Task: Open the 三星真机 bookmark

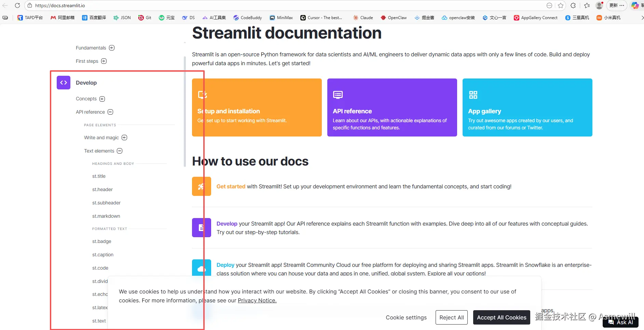Action: click(x=577, y=18)
